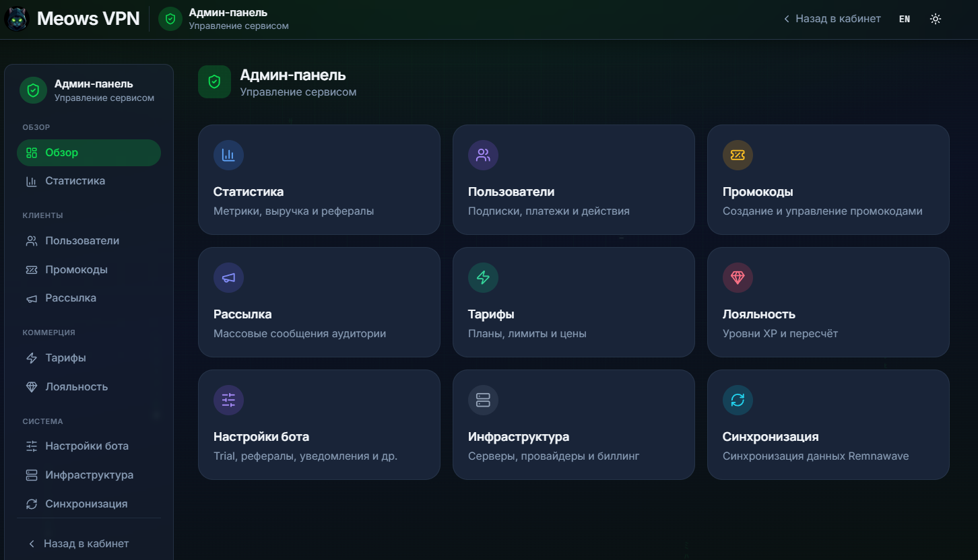Click the bar chart icon beside sidebar Статистика

click(32, 181)
